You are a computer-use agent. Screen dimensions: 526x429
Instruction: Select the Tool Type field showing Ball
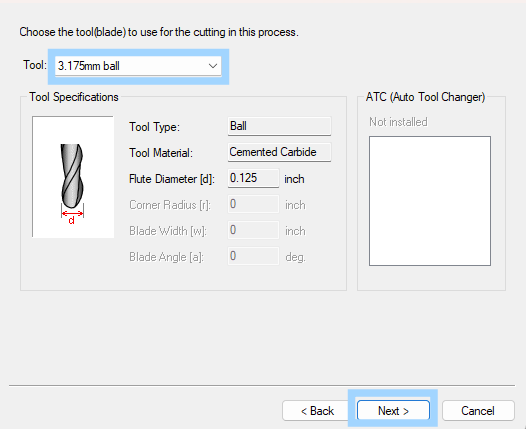pos(279,126)
